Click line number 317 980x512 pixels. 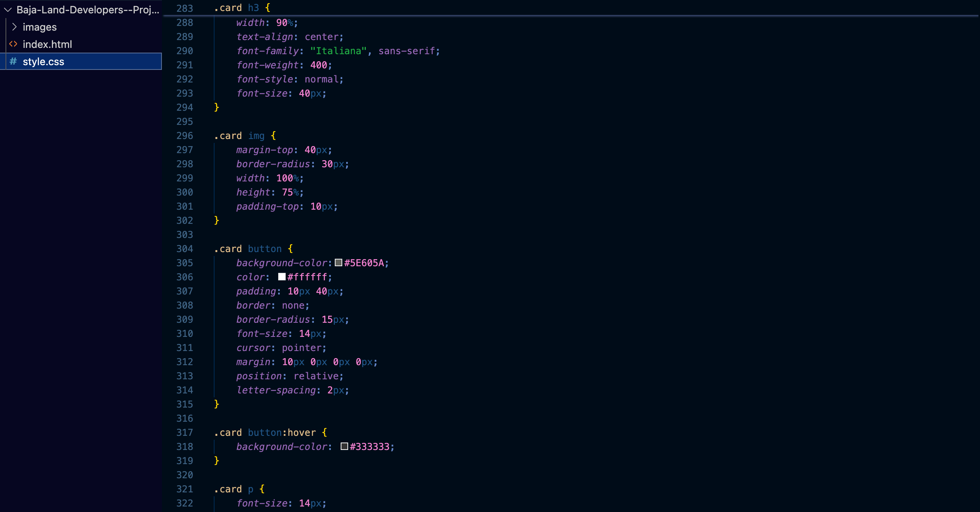185,433
